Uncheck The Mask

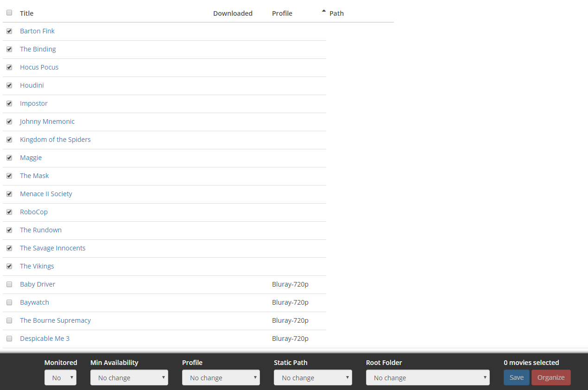pos(9,176)
